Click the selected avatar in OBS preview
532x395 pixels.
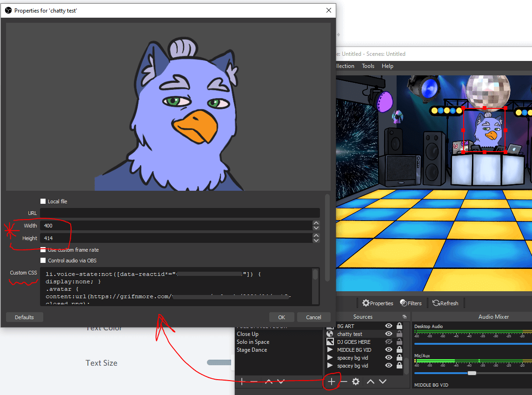pyautogui.click(x=485, y=130)
